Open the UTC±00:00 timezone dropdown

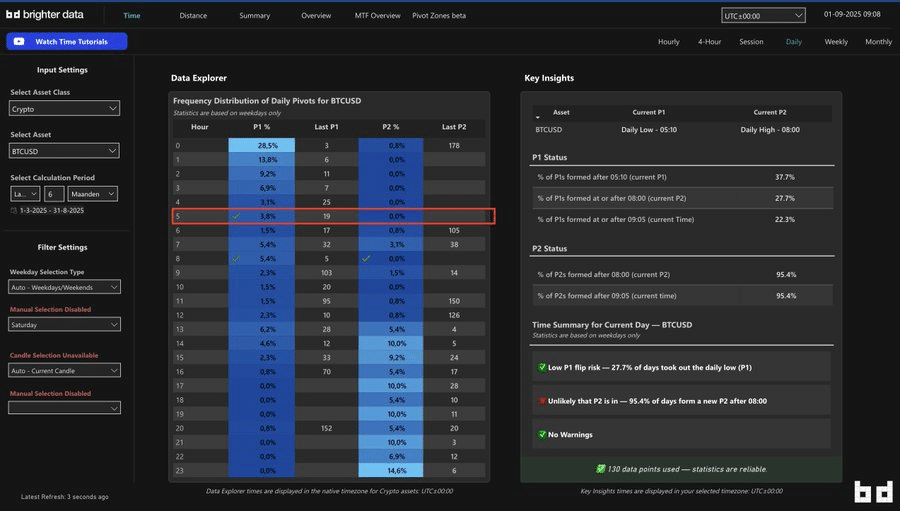point(763,15)
